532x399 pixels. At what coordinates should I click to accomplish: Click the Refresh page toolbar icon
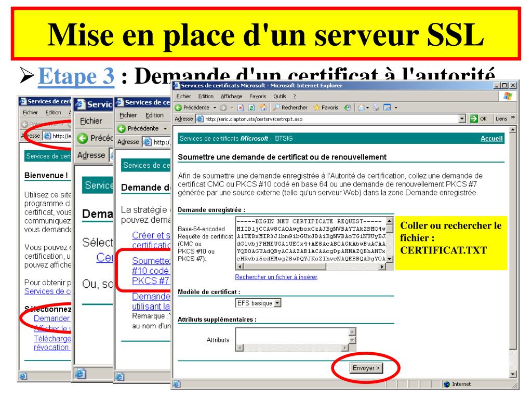click(x=251, y=108)
